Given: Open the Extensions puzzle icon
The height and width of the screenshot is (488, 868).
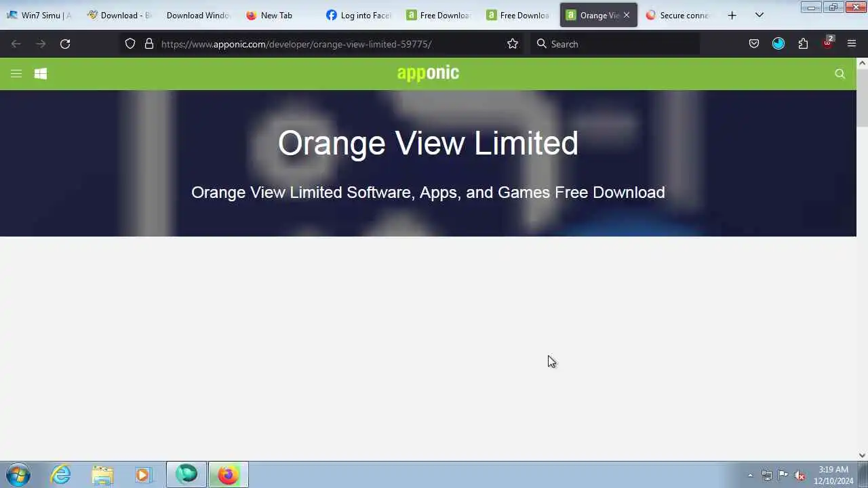Looking at the screenshot, I should tap(803, 44).
